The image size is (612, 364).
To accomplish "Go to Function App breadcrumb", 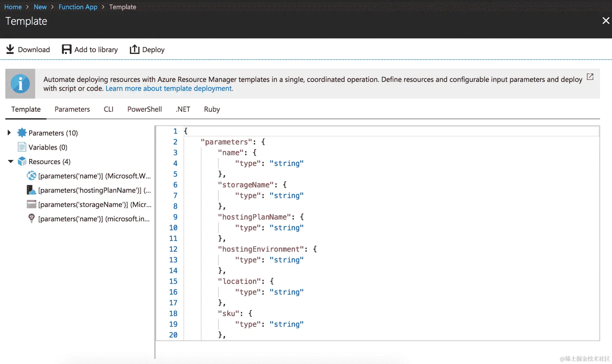I will pyautogui.click(x=78, y=7).
